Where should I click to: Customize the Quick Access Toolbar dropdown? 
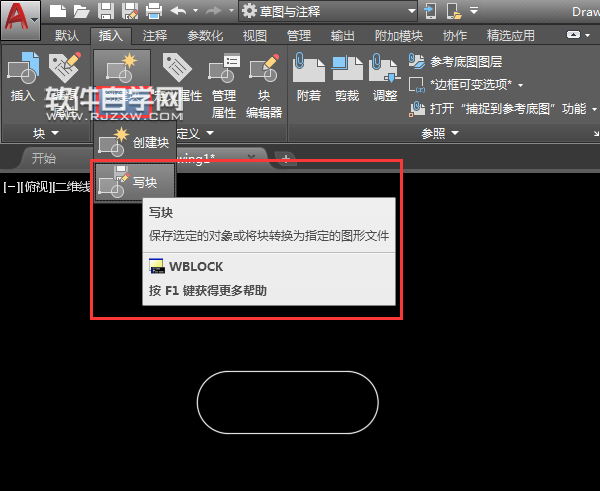[474, 11]
